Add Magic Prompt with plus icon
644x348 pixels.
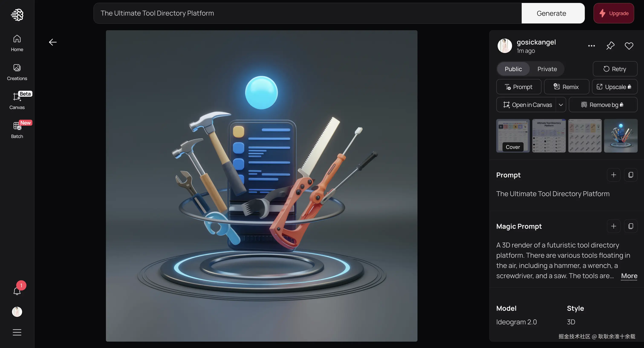(x=614, y=226)
